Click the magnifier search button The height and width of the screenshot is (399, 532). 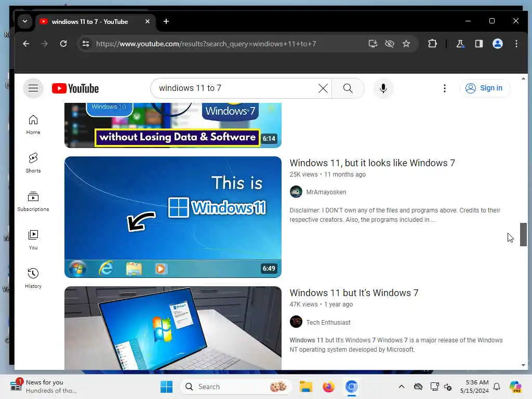click(348, 88)
